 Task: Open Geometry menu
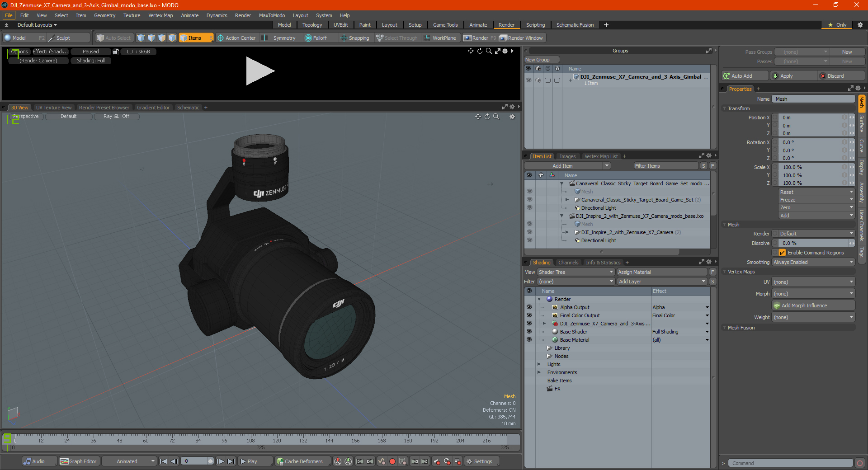point(104,15)
